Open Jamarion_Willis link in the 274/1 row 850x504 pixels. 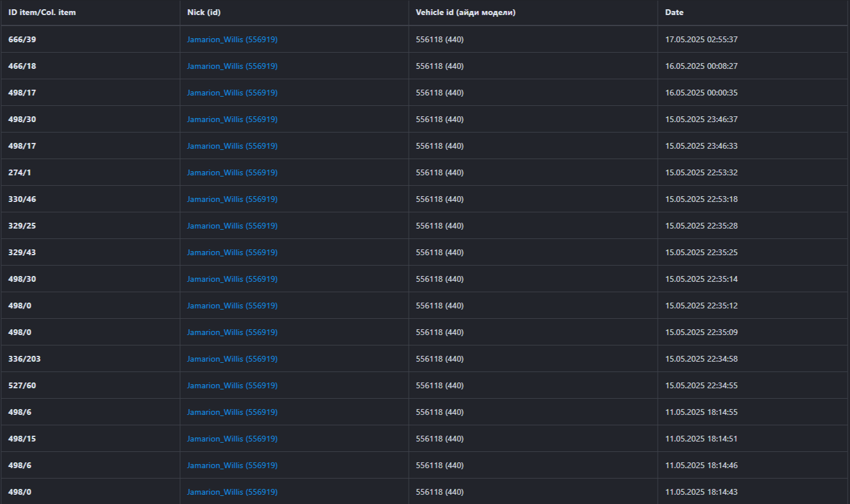(232, 172)
